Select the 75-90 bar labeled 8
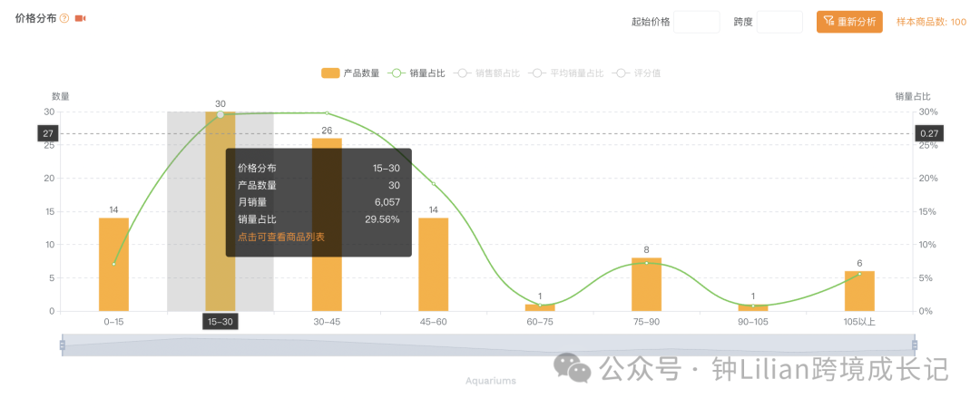 point(646,285)
